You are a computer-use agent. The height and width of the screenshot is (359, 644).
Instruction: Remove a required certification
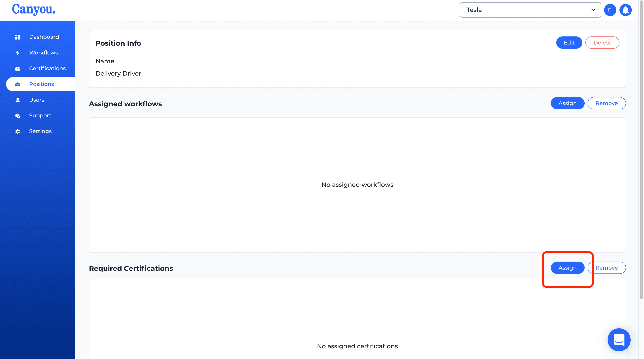coord(606,268)
